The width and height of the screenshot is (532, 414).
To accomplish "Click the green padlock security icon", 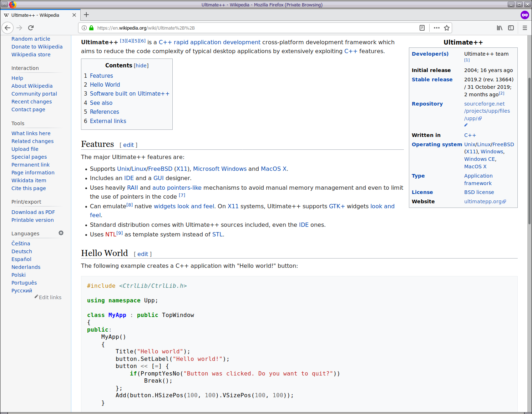I will pos(91,28).
